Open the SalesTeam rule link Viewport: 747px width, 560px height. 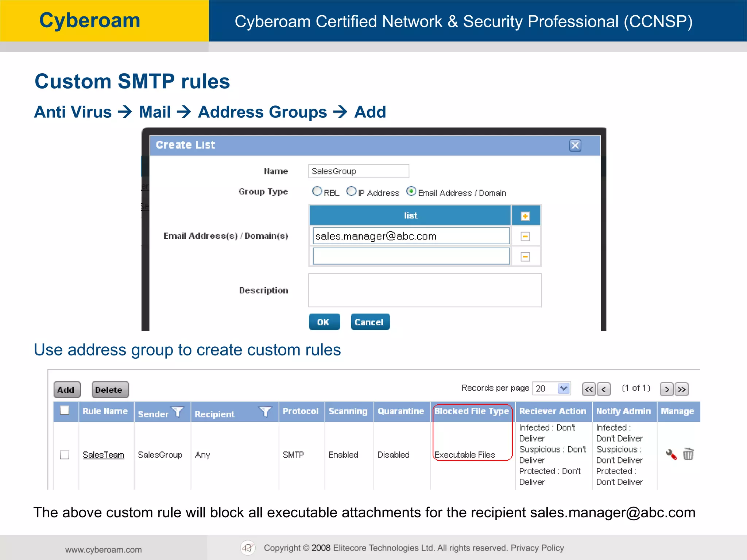pyautogui.click(x=103, y=455)
